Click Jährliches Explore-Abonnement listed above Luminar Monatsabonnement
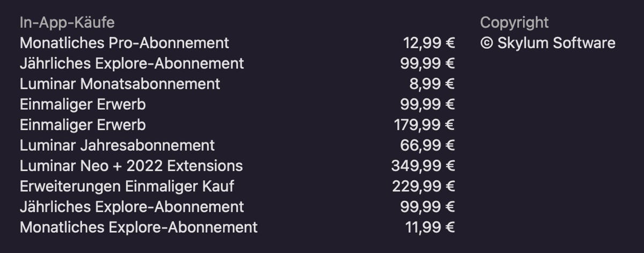The image size is (644, 253). tap(131, 63)
